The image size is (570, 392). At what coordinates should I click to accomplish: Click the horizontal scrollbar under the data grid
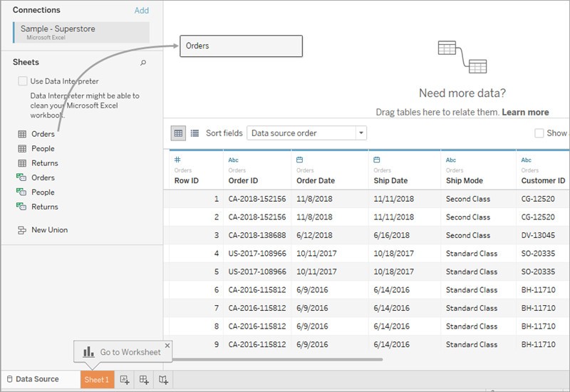(x=277, y=360)
